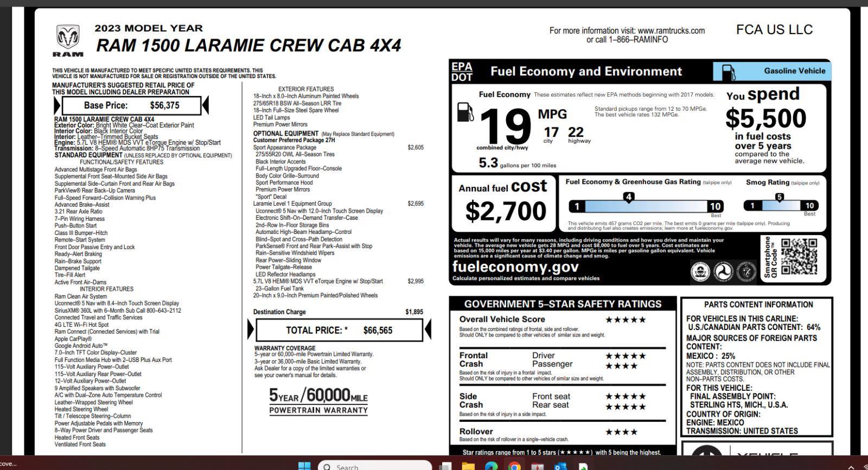
Task: Open Task View in the taskbar
Action: [x=445, y=466]
